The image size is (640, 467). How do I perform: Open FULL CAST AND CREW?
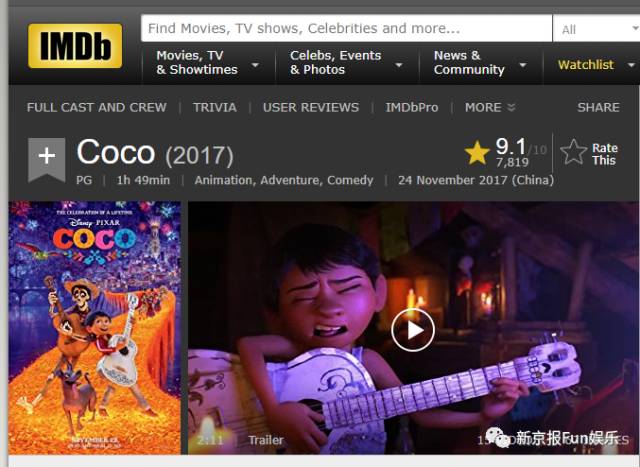[97, 107]
